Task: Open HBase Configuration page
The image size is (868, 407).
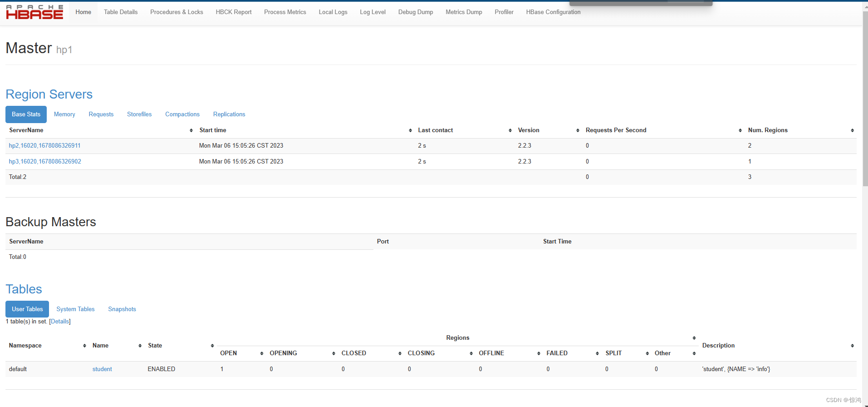Action: tap(553, 12)
